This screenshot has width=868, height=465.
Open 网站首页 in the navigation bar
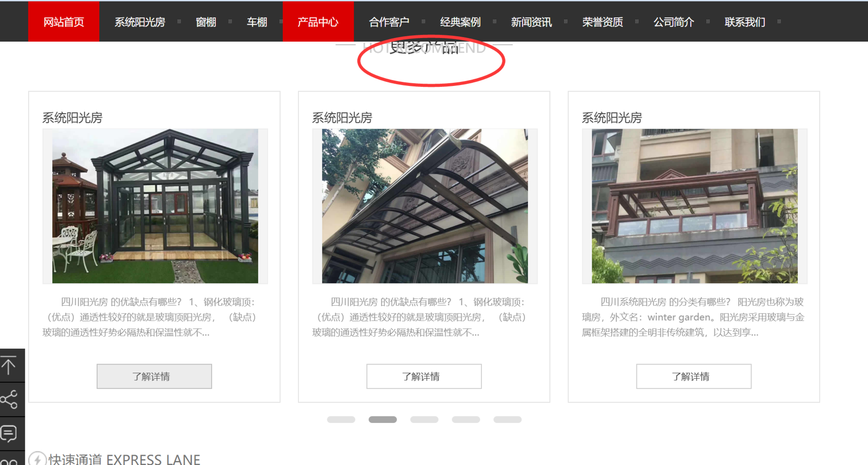pyautogui.click(x=64, y=22)
